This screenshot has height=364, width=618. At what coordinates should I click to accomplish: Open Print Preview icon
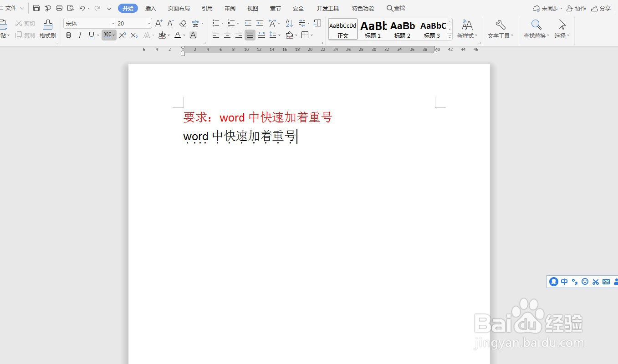(x=71, y=8)
